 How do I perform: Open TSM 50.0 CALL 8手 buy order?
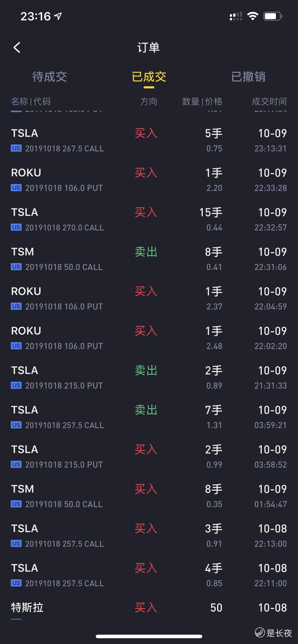(149, 496)
